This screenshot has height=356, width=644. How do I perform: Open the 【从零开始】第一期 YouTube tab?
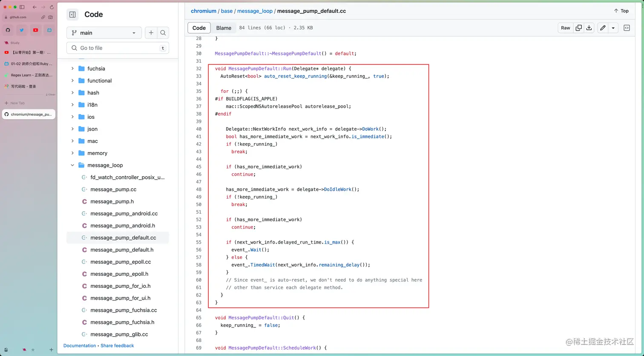click(29, 52)
